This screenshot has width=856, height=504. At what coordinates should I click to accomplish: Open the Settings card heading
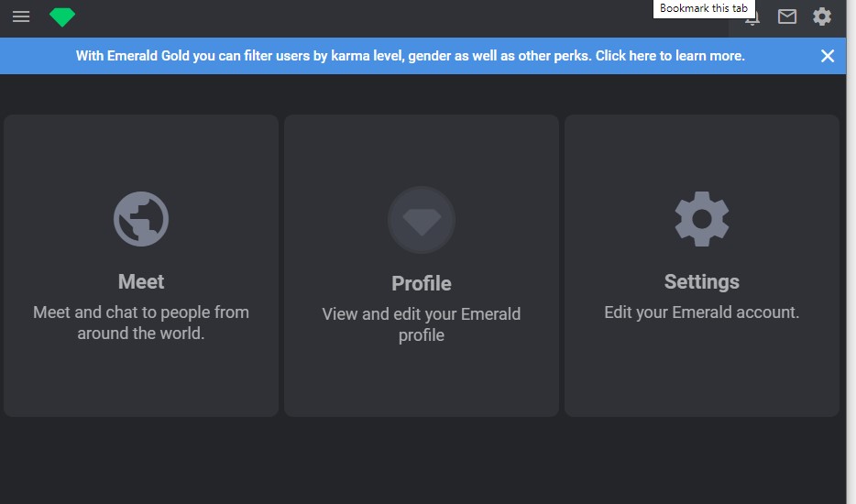[701, 281]
